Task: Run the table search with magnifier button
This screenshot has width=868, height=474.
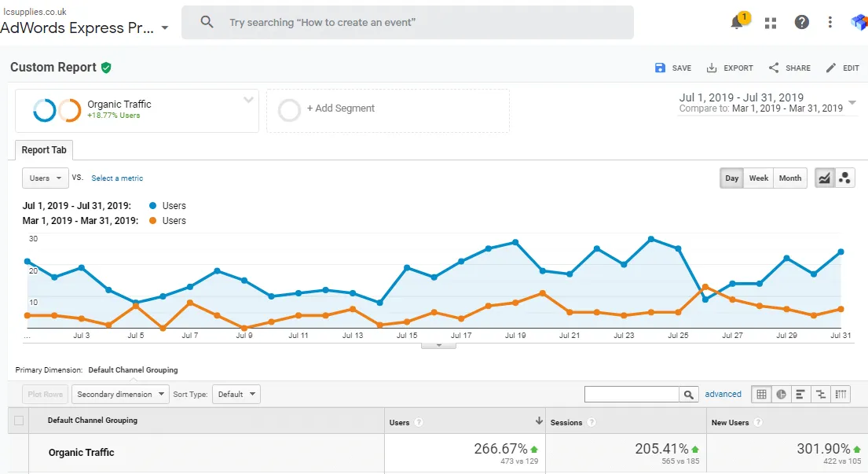Action: pos(689,395)
